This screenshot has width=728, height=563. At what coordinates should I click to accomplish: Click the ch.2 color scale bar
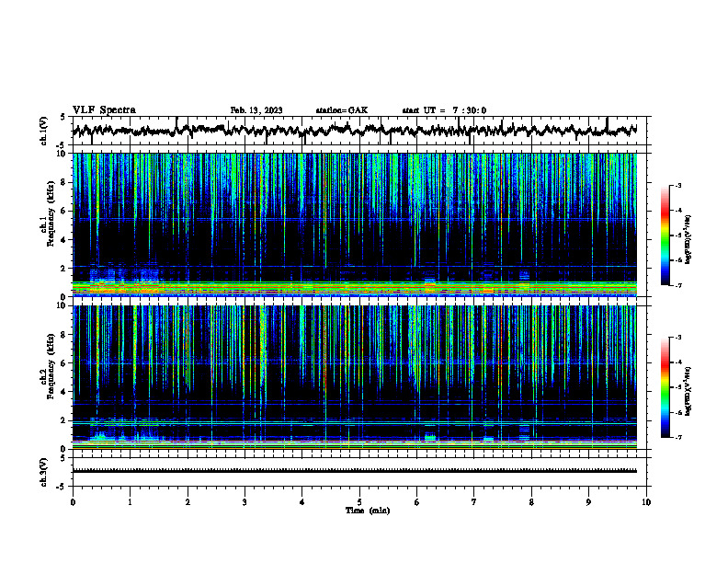665,387
